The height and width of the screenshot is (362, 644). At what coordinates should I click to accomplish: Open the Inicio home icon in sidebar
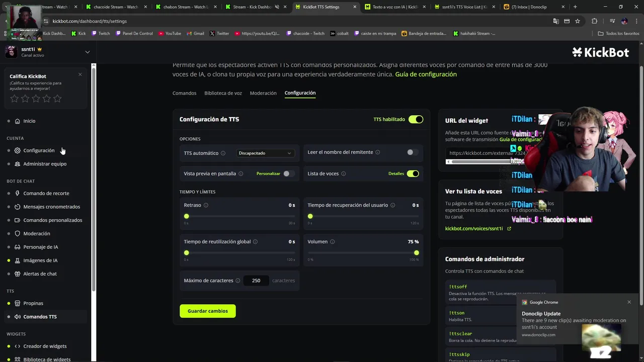[18, 121]
